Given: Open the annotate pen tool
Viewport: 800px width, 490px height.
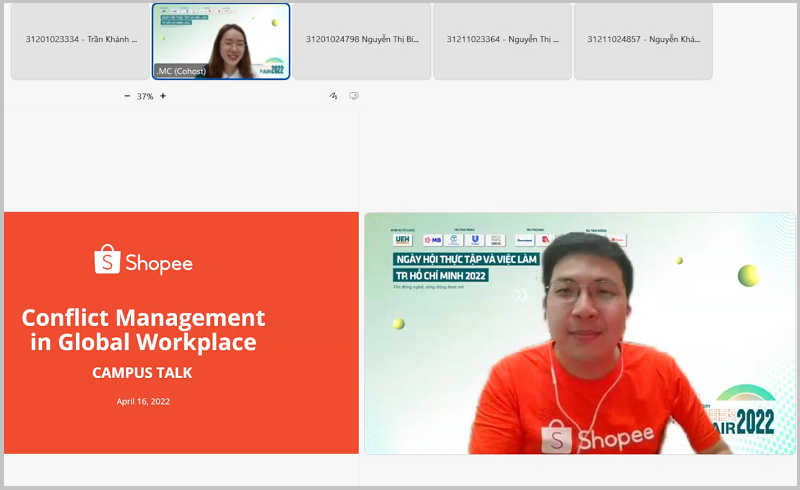Looking at the screenshot, I should (x=333, y=96).
